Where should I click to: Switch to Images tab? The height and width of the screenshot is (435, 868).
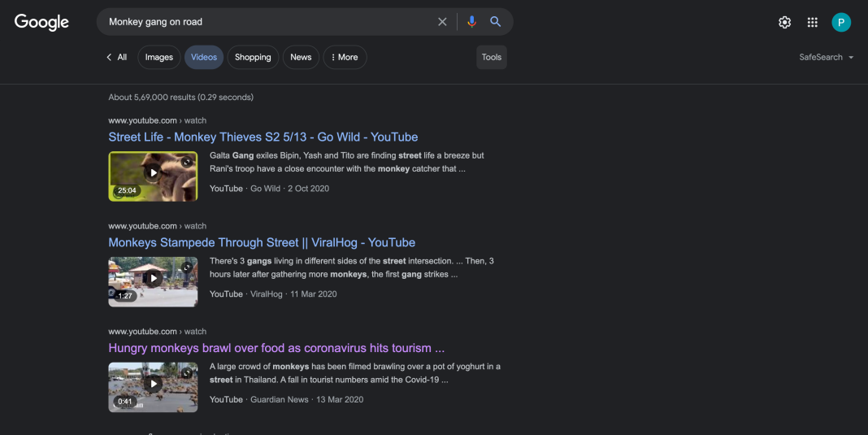(158, 57)
